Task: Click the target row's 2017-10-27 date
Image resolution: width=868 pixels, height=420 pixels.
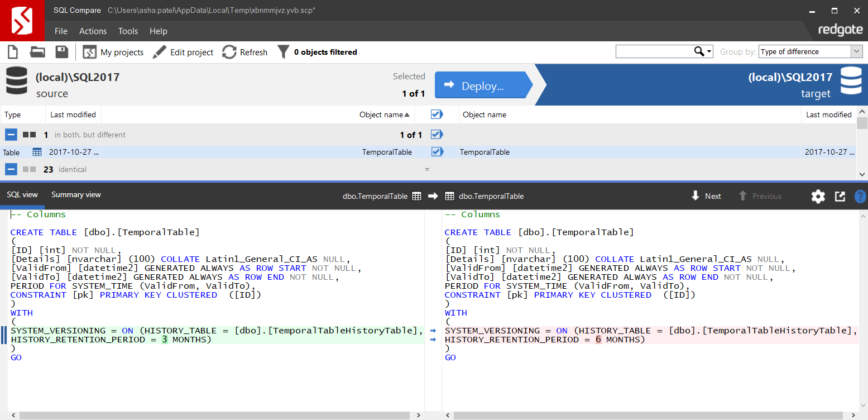Action: tap(829, 152)
